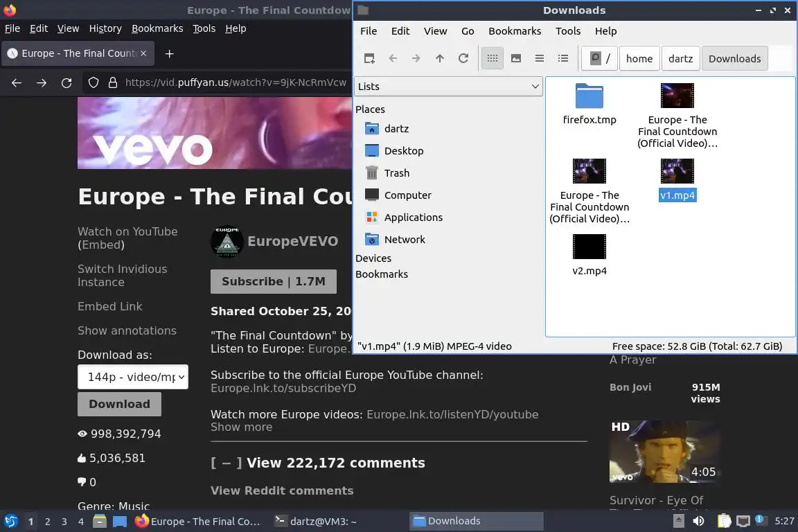Switch to thumbnail view in file manager
Screen dimensions: 798x532
coord(516,59)
